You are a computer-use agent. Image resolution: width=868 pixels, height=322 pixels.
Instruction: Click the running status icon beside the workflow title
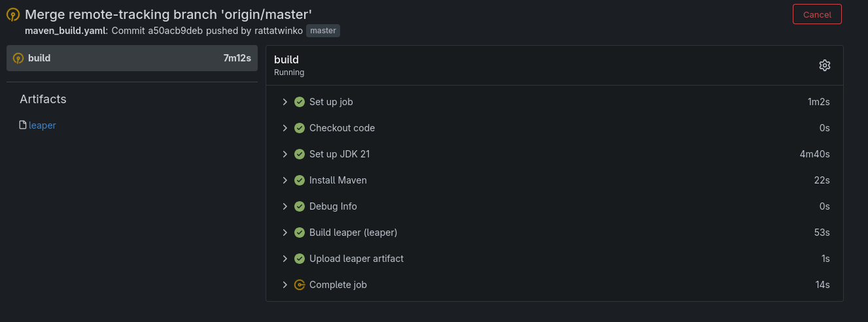click(x=13, y=14)
